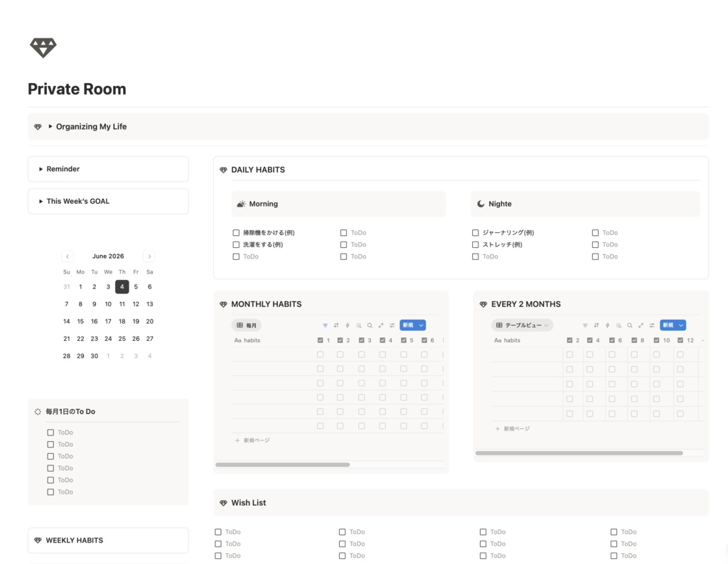Click the EVERY 2 MONTHS horizontal scrollbar
728x564 pixels.
click(x=579, y=453)
